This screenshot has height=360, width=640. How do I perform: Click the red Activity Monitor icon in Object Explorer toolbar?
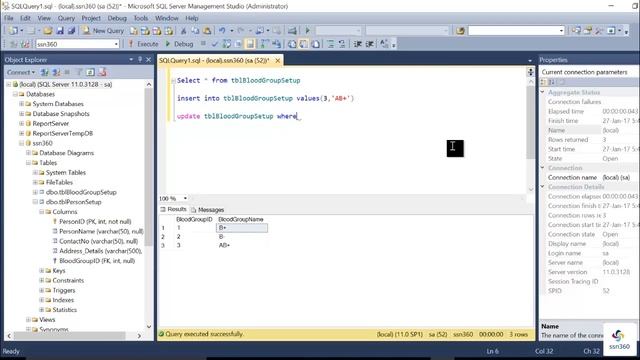[102, 72]
